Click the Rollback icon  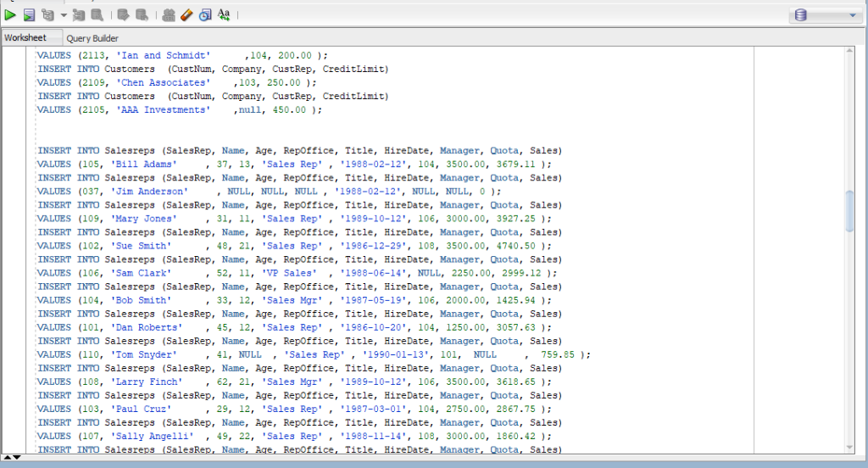142,15
